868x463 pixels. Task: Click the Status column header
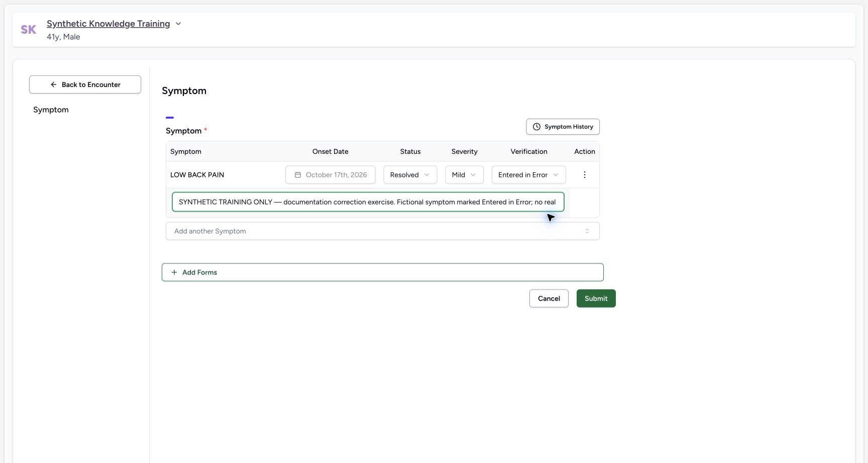click(x=410, y=151)
